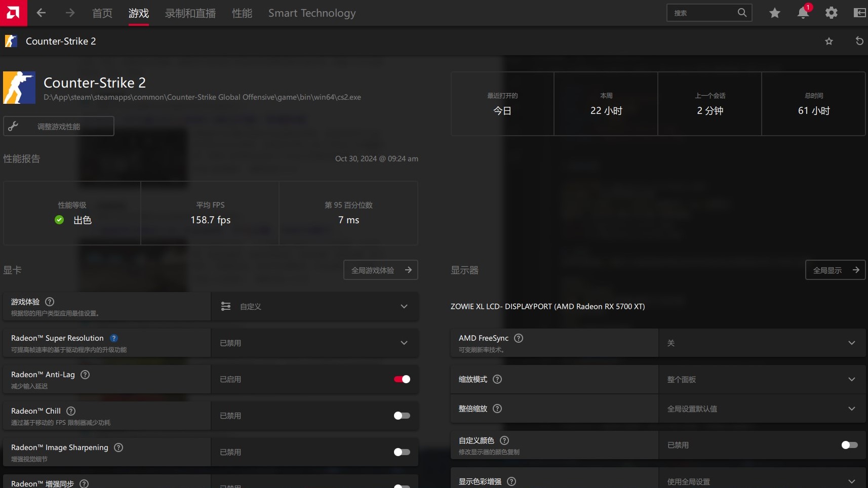
Task: Enable the custom color (自定义颜色) toggle
Action: click(x=849, y=445)
